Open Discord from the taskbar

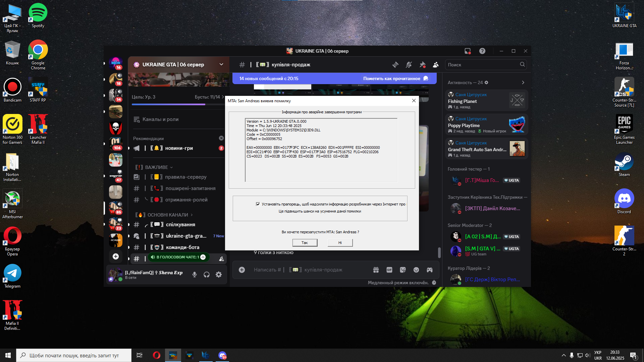tap(222, 355)
